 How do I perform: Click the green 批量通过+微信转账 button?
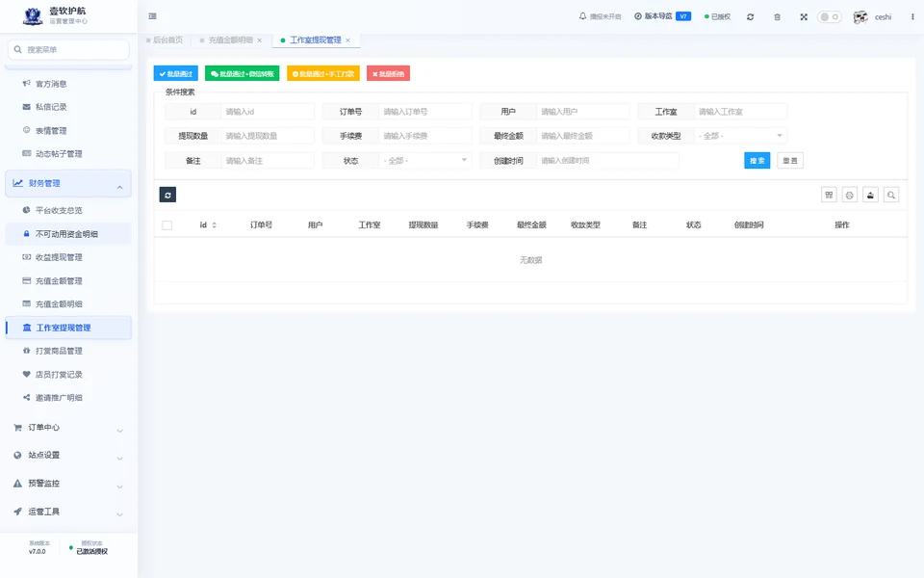(243, 74)
